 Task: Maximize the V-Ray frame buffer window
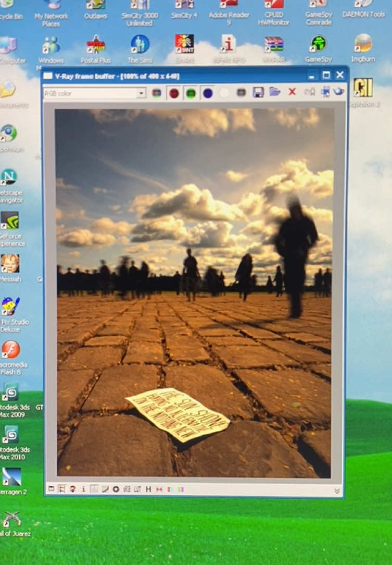pos(326,75)
